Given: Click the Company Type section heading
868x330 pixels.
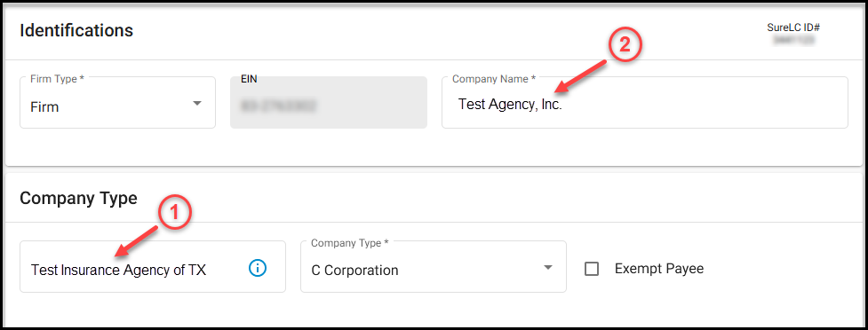Looking at the screenshot, I should 78,198.
